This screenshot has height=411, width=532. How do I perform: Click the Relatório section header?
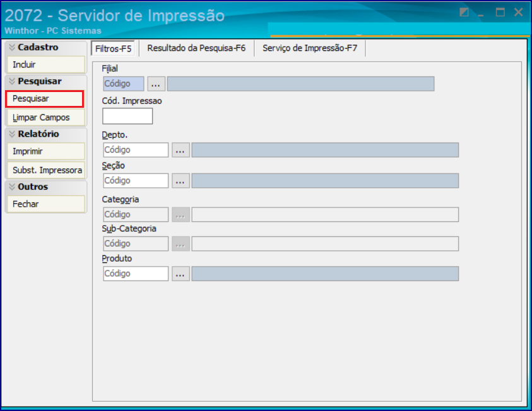(46, 134)
